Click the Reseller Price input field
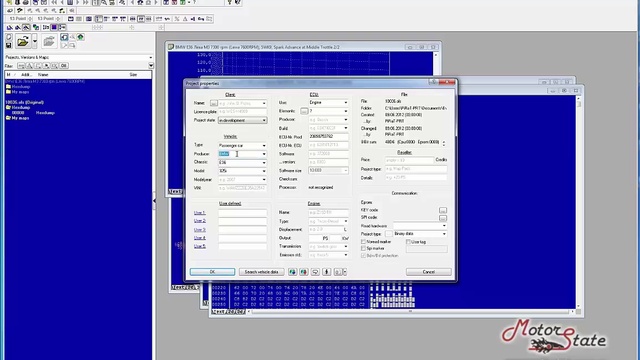The image size is (640, 360). tap(409, 160)
